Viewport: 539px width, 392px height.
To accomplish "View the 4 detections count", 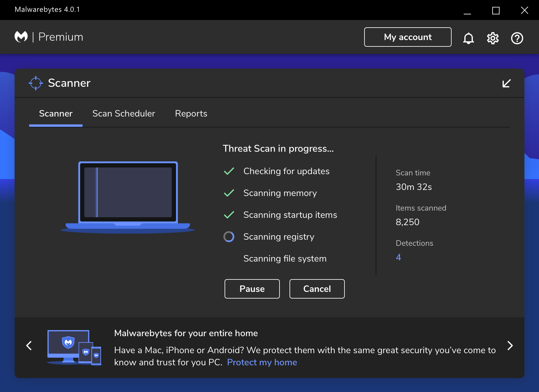I will pyautogui.click(x=398, y=257).
